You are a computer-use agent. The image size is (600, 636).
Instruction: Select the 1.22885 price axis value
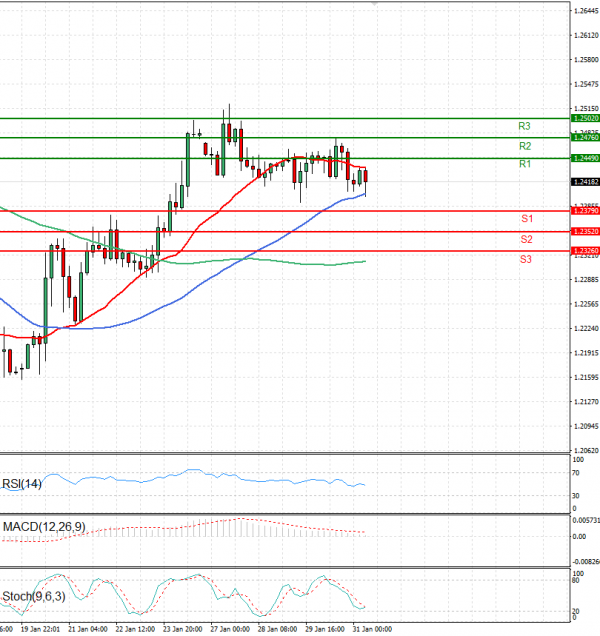click(x=586, y=279)
